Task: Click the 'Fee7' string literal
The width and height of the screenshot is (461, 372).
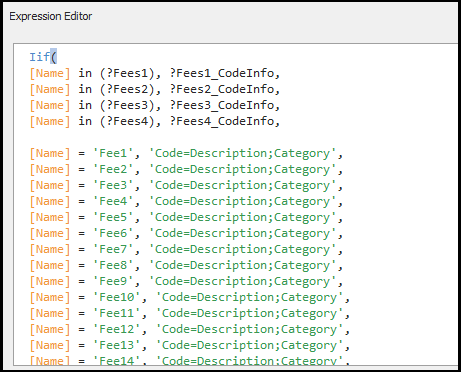Action: pos(113,249)
